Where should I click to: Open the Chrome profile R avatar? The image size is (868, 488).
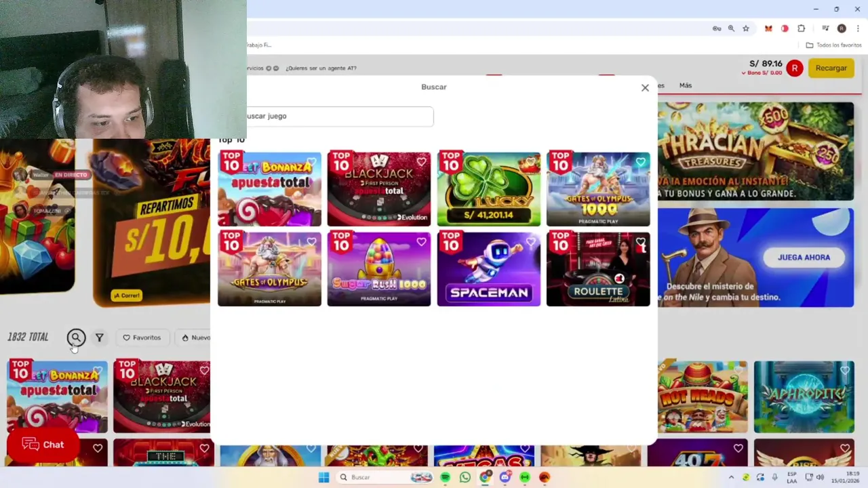842,28
